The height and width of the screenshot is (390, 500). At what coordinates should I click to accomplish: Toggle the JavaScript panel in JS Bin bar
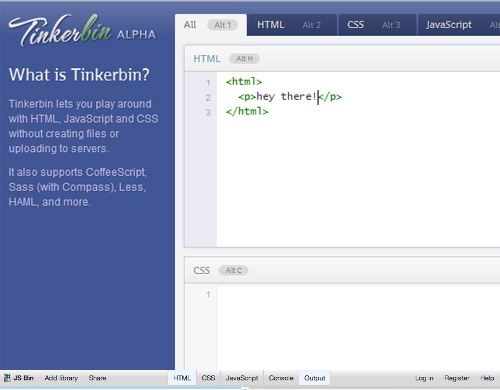click(x=242, y=378)
